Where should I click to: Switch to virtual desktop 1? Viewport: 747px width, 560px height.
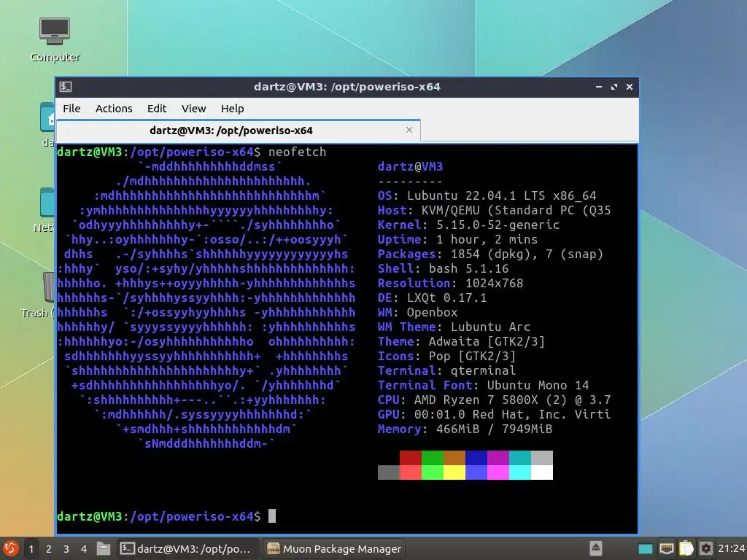(x=31, y=549)
